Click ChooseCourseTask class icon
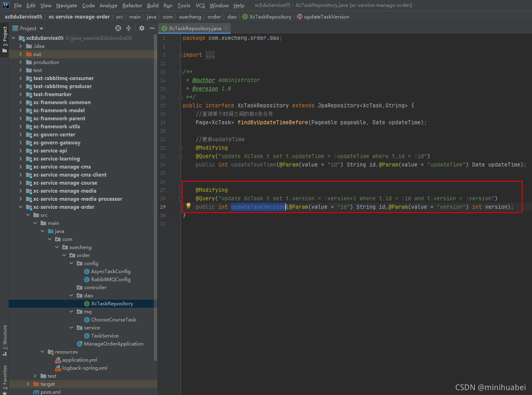 click(x=87, y=320)
